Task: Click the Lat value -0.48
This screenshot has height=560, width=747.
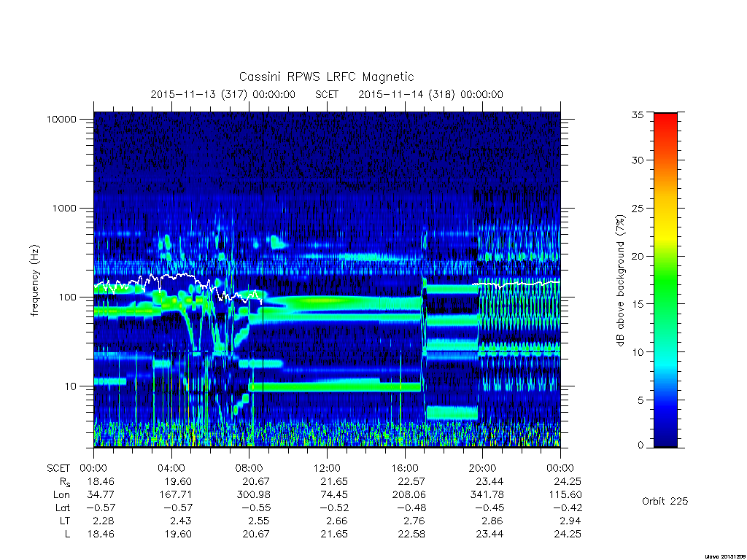Action: [x=411, y=507]
